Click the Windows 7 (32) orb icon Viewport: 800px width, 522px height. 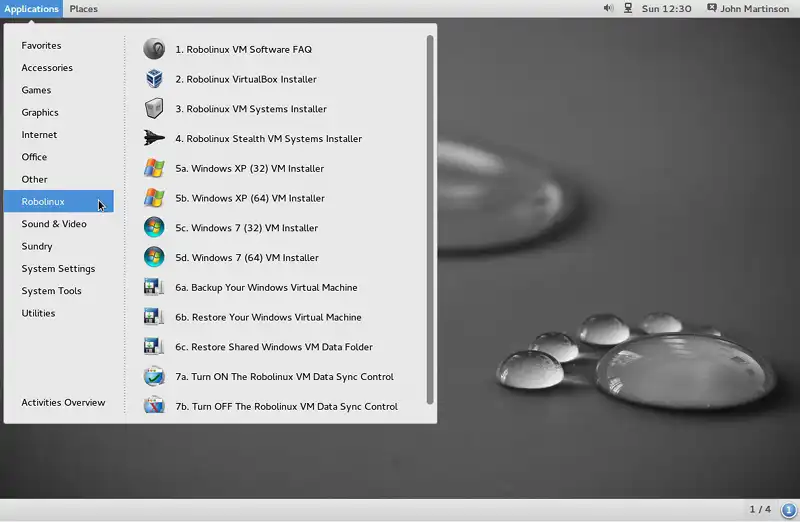point(154,228)
